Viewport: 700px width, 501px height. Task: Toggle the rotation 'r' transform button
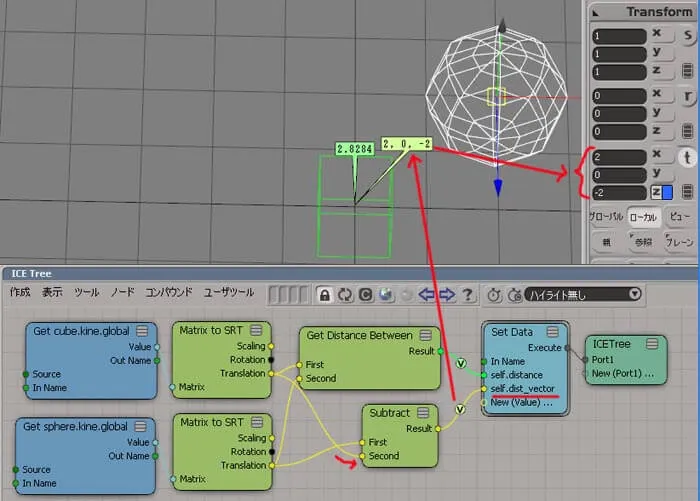pyautogui.click(x=688, y=96)
